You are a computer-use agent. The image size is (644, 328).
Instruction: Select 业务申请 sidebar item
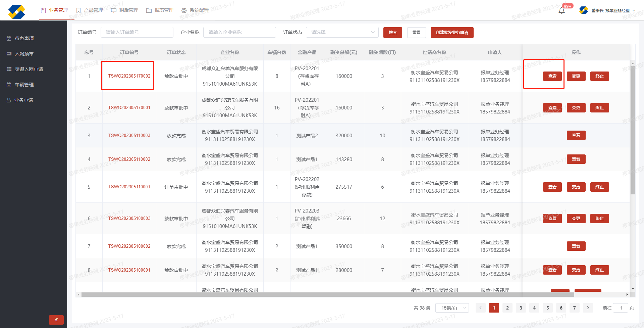23,100
